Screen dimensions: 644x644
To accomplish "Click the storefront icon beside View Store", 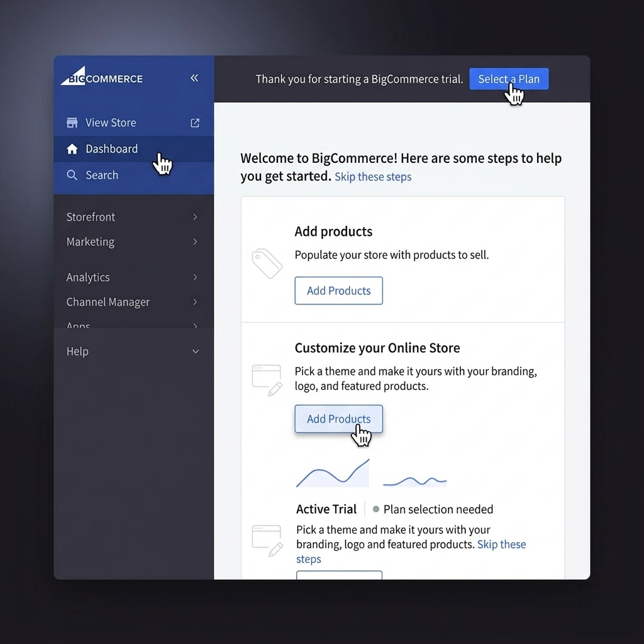I will pyautogui.click(x=72, y=123).
